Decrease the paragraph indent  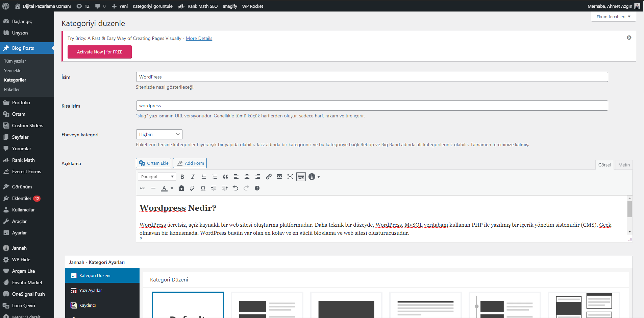coord(214,188)
